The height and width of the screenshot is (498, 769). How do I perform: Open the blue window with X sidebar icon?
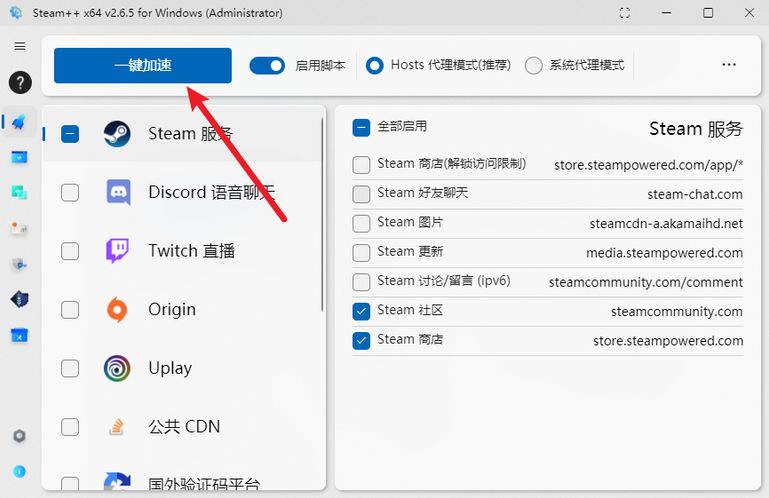19,336
